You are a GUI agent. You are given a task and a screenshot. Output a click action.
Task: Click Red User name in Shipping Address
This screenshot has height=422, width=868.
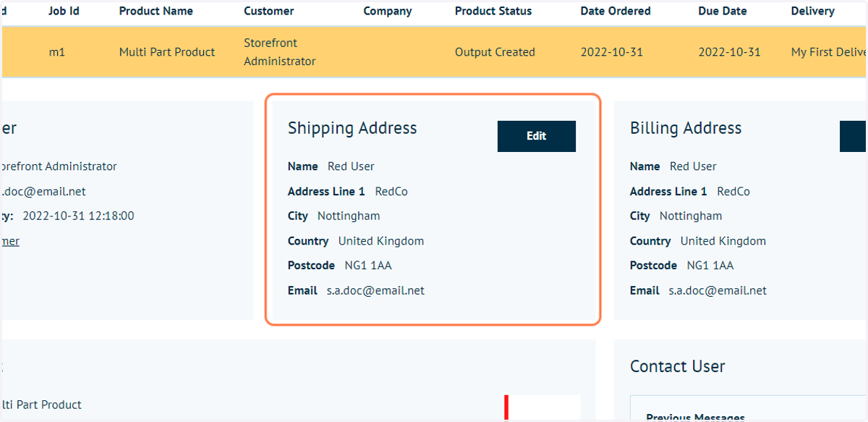click(x=351, y=166)
